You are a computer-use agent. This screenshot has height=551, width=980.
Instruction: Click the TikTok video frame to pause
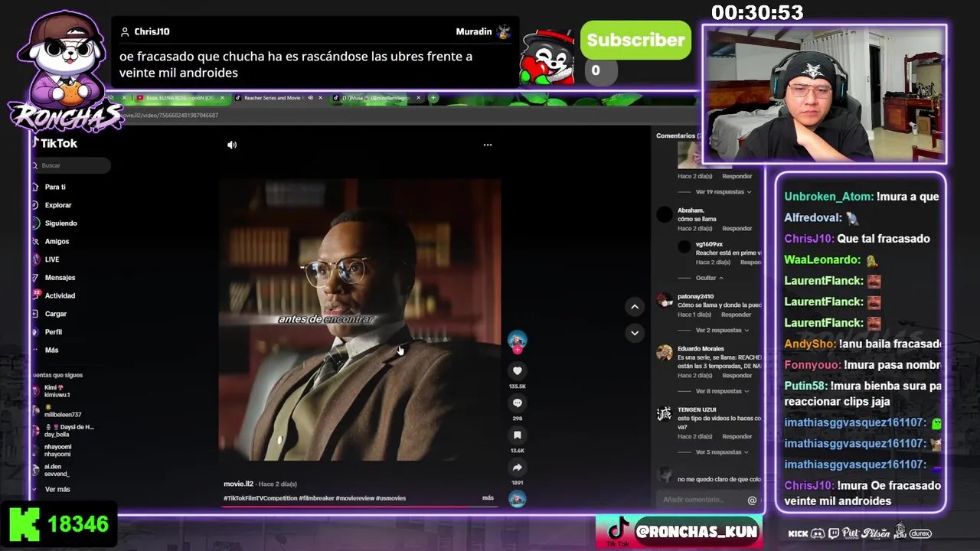point(360,320)
